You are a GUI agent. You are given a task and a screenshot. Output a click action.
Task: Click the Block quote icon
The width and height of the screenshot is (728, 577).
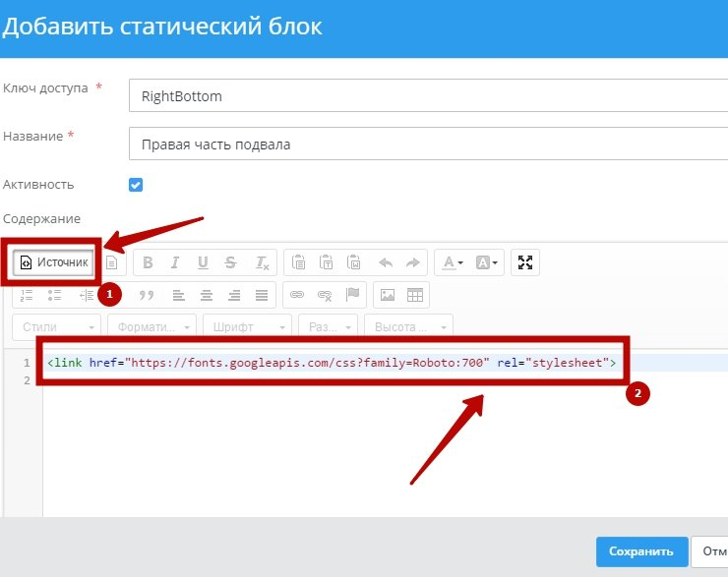148,294
